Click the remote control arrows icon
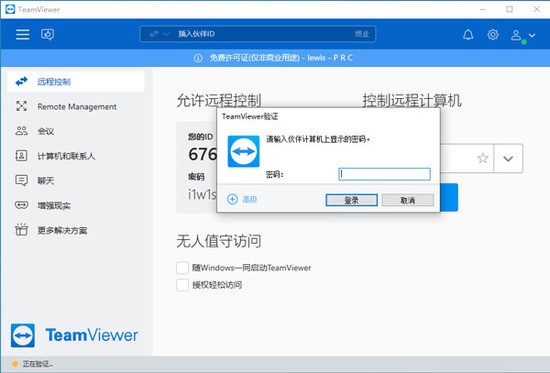The width and height of the screenshot is (550, 373). tap(21, 81)
